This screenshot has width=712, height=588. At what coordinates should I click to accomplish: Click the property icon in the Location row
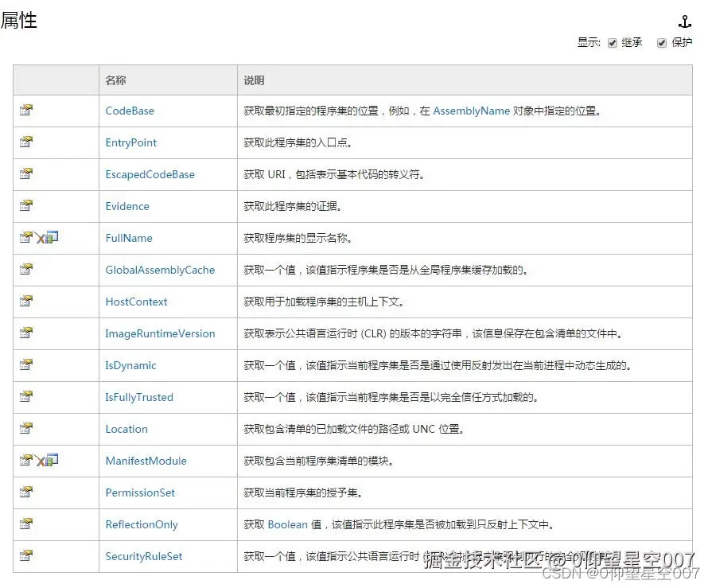click(26, 428)
